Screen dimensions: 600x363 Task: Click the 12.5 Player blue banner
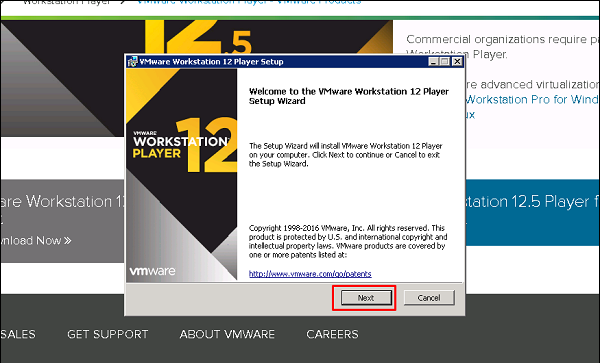532,212
